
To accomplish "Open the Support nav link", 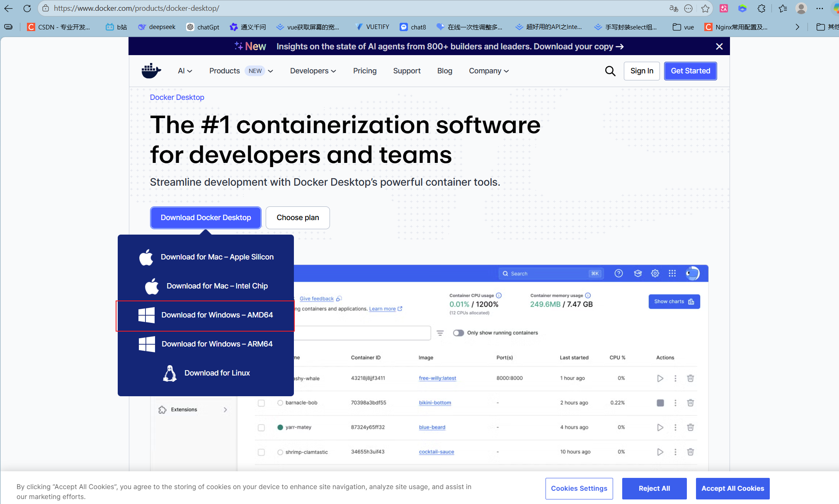I will 407,71.
